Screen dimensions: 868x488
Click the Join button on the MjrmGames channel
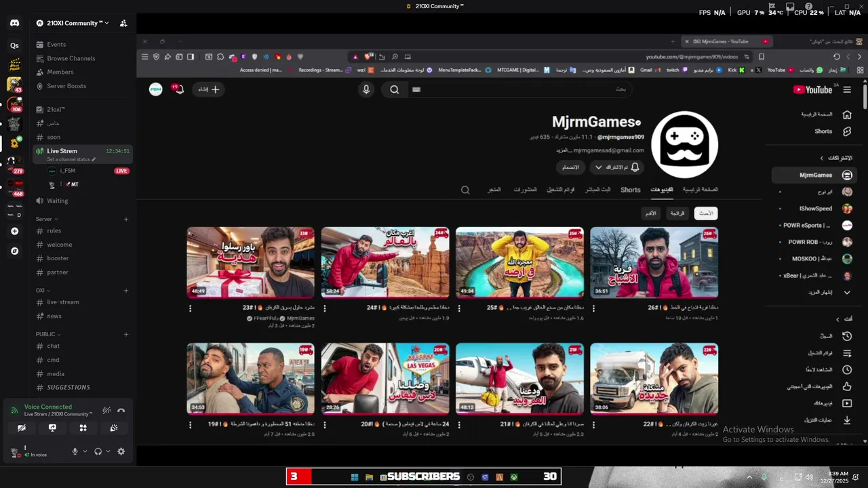pos(570,167)
